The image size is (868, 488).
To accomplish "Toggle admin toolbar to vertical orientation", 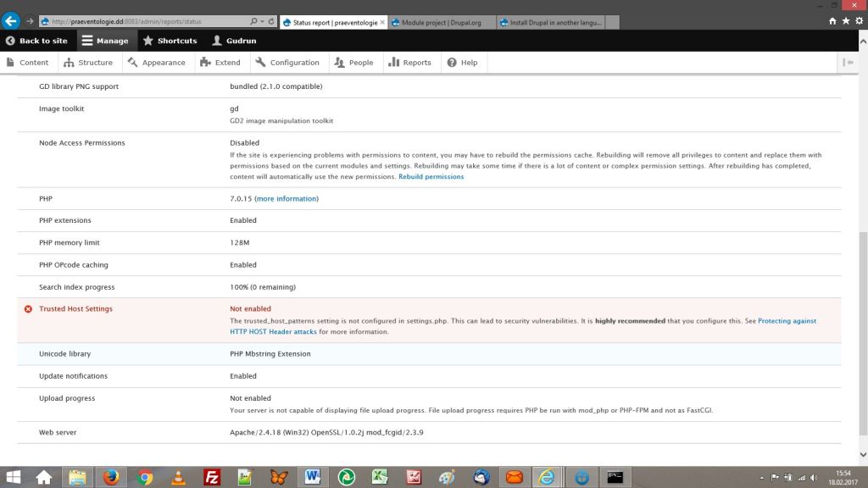I will pos(848,63).
